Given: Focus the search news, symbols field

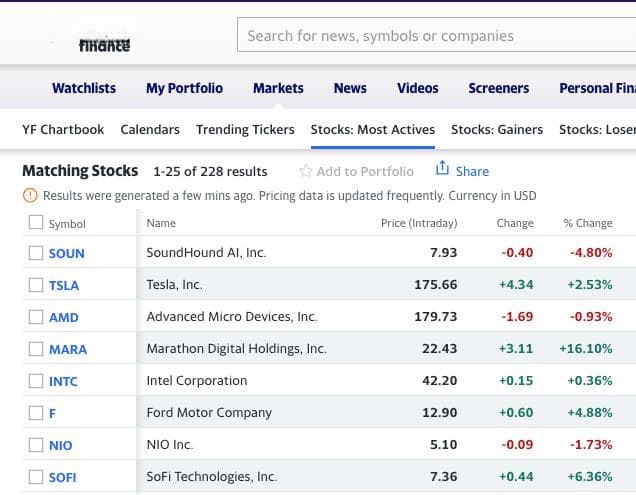Looking at the screenshot, I should point(436,35).
